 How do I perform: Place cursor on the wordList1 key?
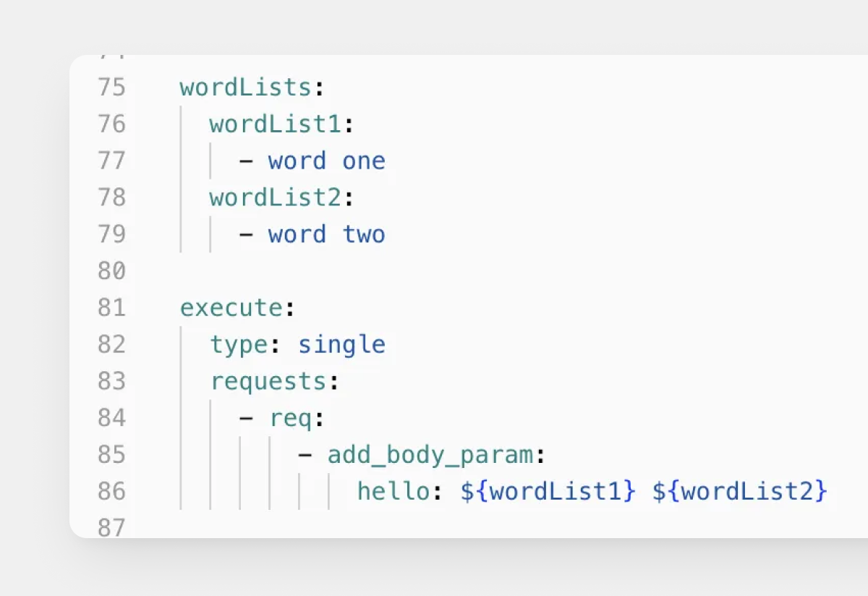click(275, 124)
